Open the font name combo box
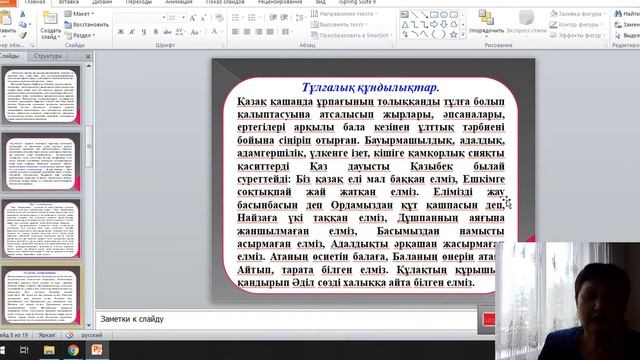This screenshot has width=640, height=360. point(141,18)
